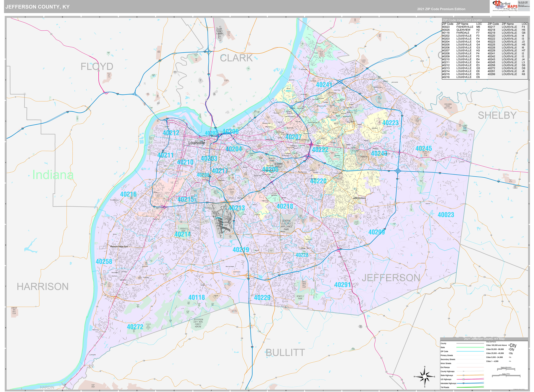This screenshot has width=534, height=392.
Task: Click the 40243 ZIP label on the map
Action: (x=379, y=153)
